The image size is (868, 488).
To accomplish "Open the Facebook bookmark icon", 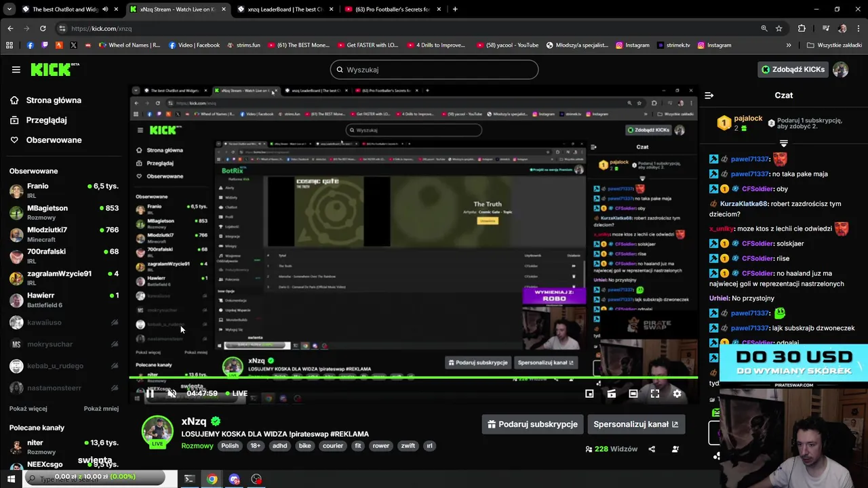I will pos(30,45).
